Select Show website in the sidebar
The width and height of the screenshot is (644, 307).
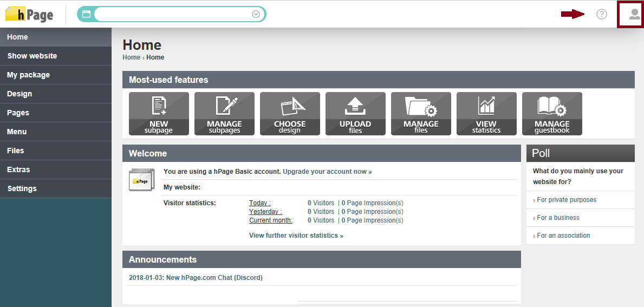pos(56,56)
